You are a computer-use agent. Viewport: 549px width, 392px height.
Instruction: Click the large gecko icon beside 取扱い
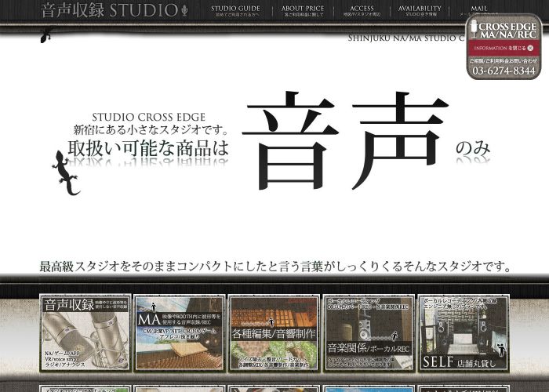click(x=66, y=173)
